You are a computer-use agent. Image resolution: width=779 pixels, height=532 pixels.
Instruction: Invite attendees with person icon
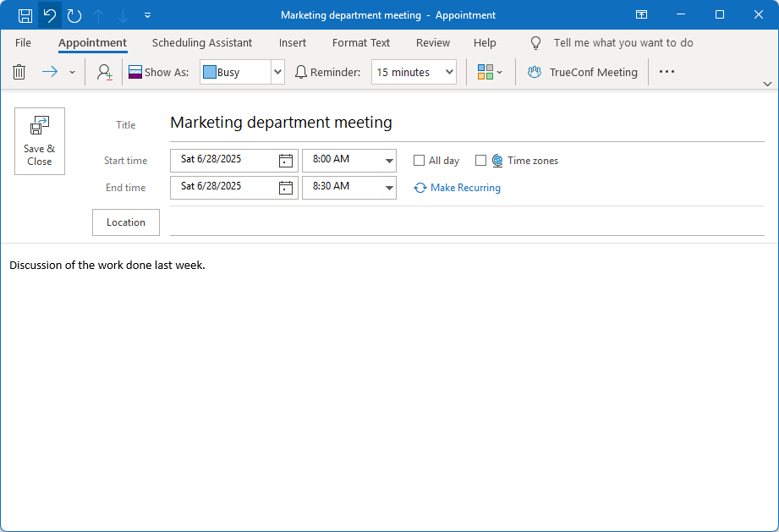(x=104, y=72)
